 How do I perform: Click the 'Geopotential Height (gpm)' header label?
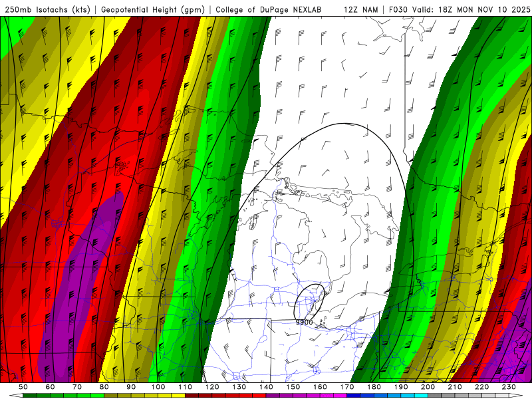(153, 10)
